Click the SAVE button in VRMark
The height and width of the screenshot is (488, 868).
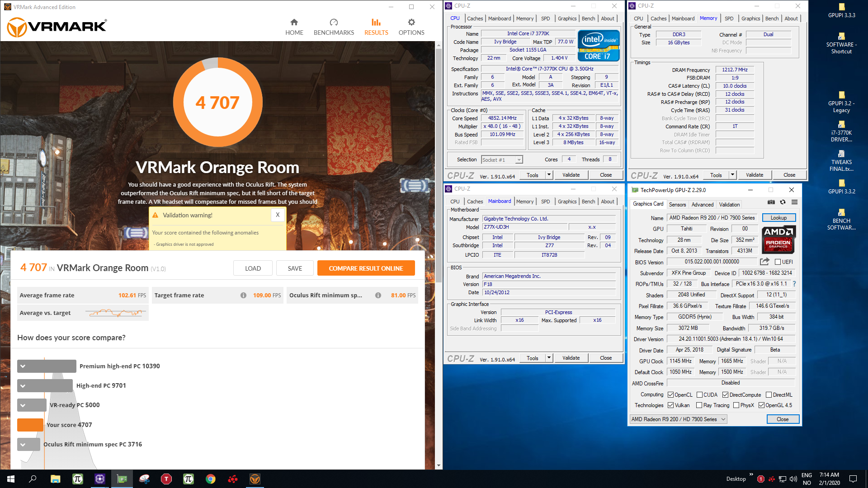(295, 268)
